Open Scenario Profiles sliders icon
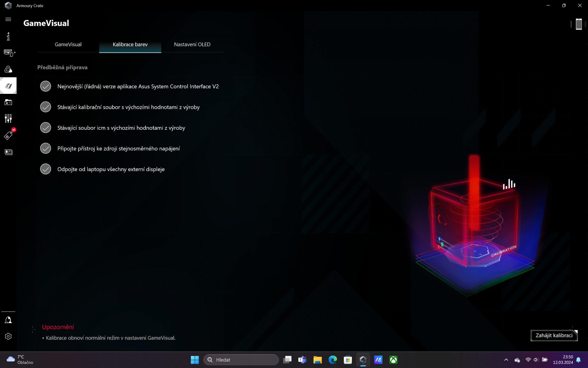 coord(8,118)
